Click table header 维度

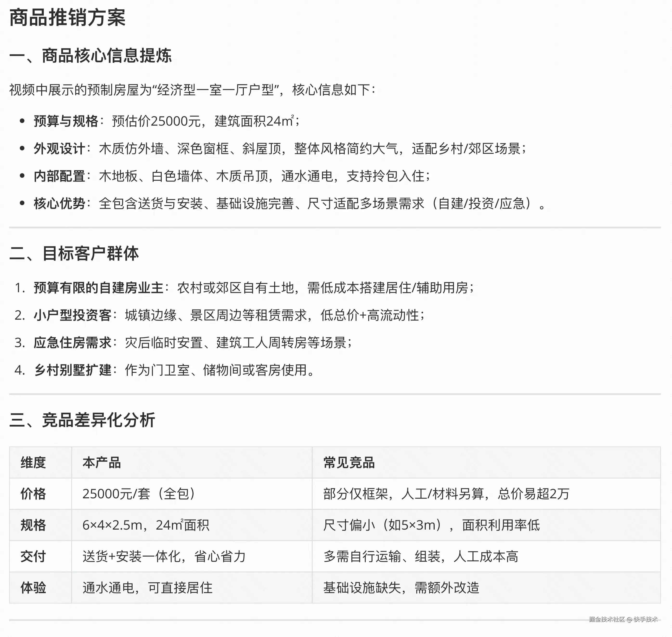tap(33, 463)
